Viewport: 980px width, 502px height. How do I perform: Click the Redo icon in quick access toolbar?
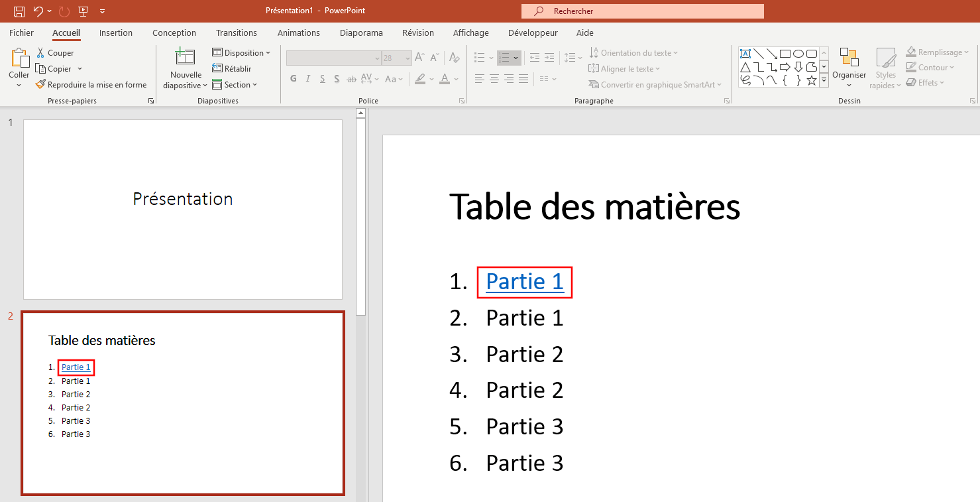point(64,11)
